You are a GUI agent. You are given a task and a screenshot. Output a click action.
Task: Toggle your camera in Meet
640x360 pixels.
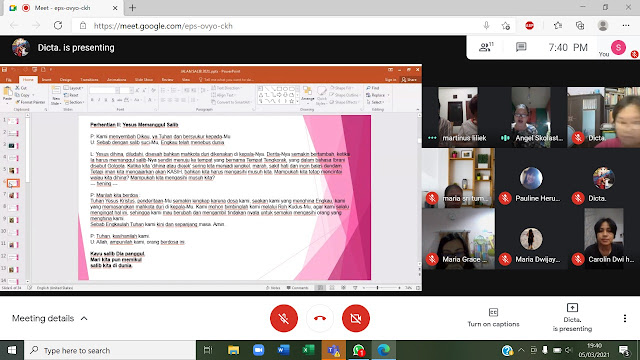(x=356, y=318)
